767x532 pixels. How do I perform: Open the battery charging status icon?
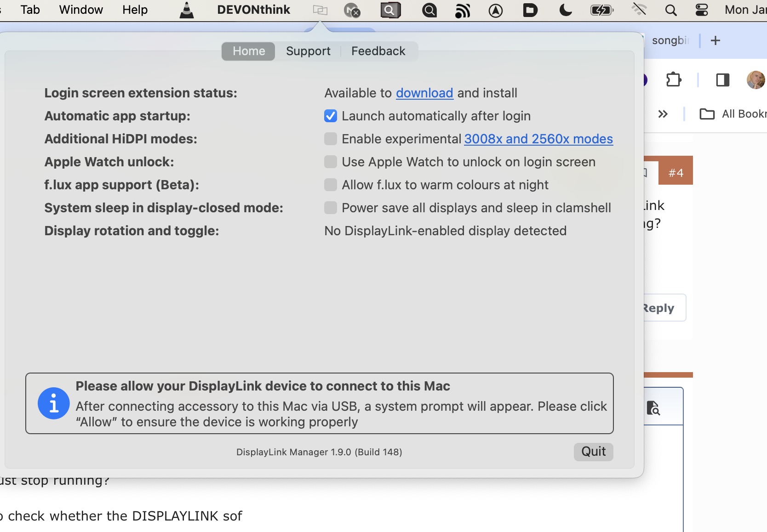(602, 10)
